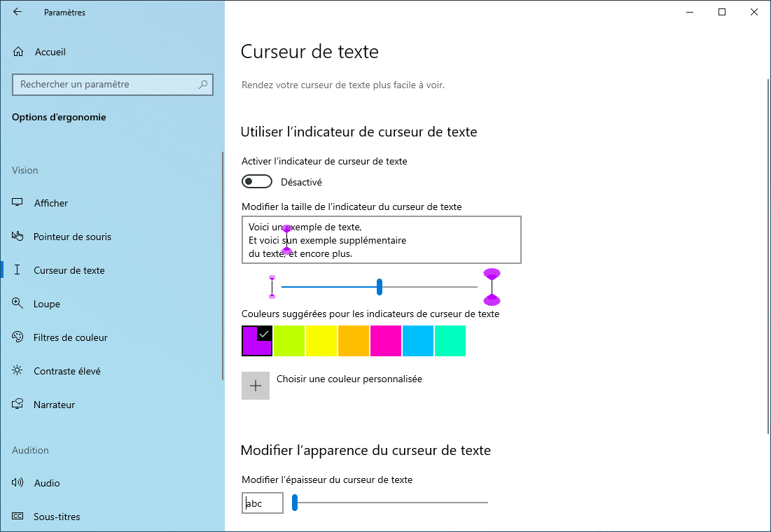This screenshot has height=532, width=771.
Task: Click the abc cursor thickness preview box
Action: pyautogui.click(x=263, y=503)
